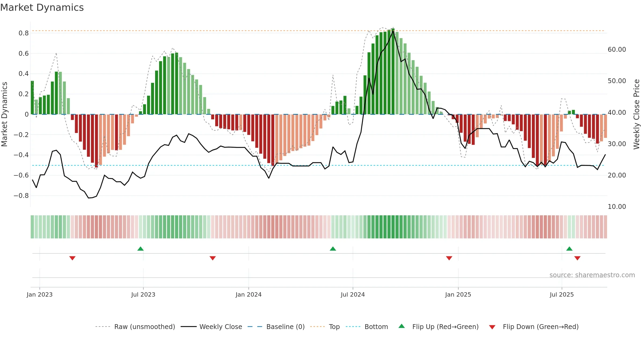Click the Jul 2023 x-axis label
Image resolution: width=644 pixels, height=362 pixels.
pyautogui.click(x=143, y=295)
